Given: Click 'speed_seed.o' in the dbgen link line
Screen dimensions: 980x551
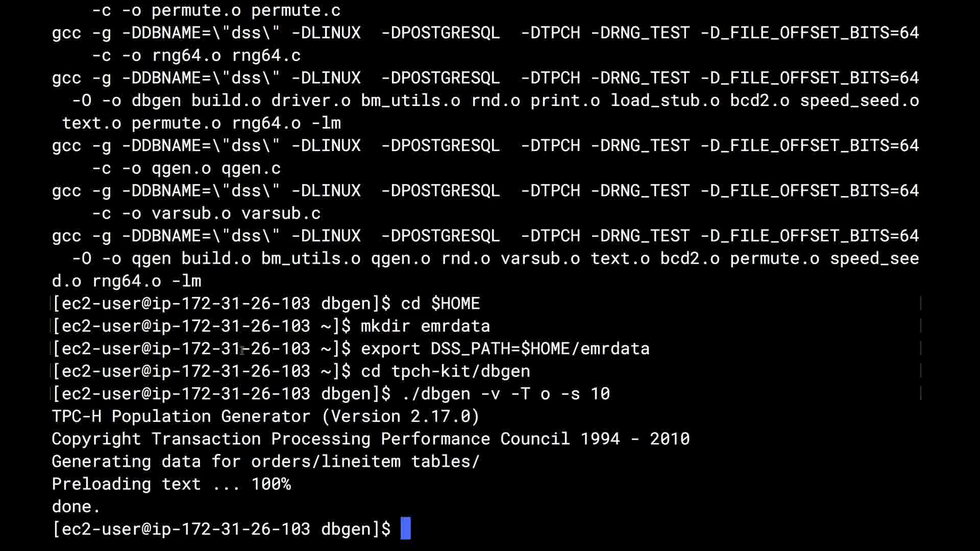Looking at the screenshot, I should pyautogui.click(x=859, y=101).
